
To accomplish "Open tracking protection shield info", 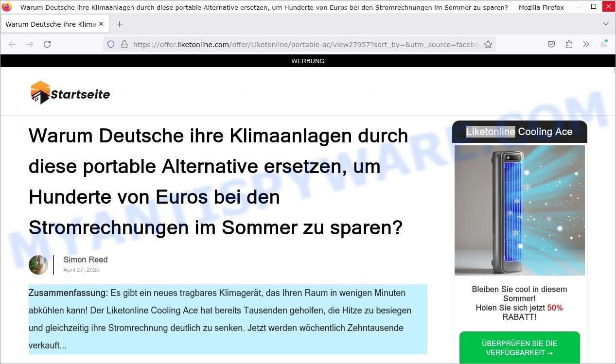I will tap(111, 44).
